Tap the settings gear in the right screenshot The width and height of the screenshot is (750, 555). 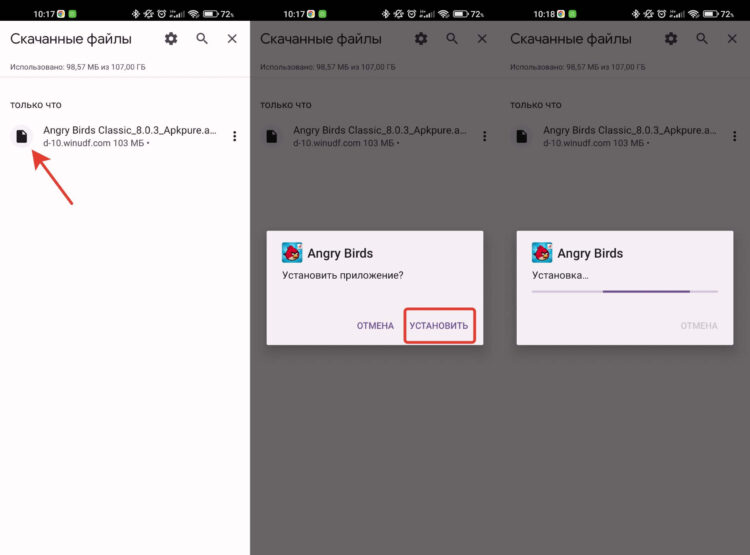coord(671,38)
